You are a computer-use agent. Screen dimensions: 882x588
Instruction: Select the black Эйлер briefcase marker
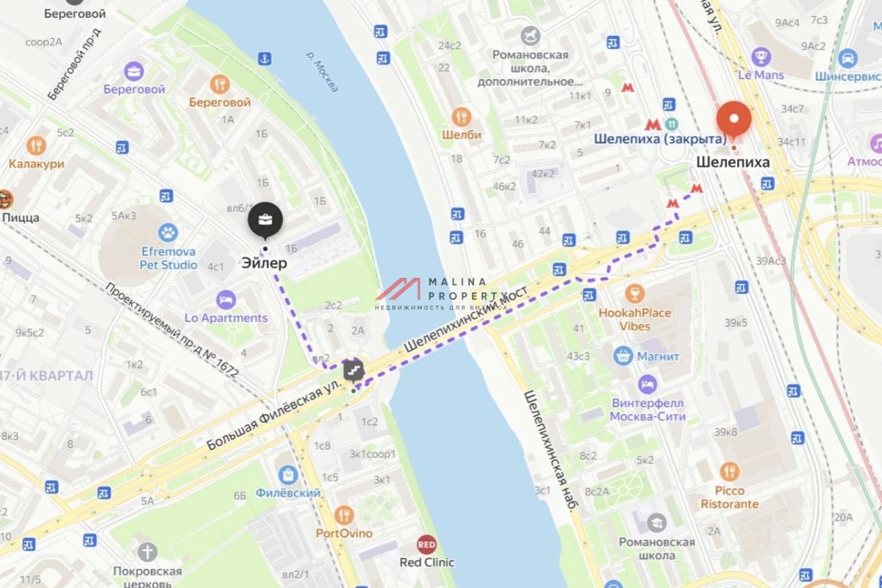point(265,220)
